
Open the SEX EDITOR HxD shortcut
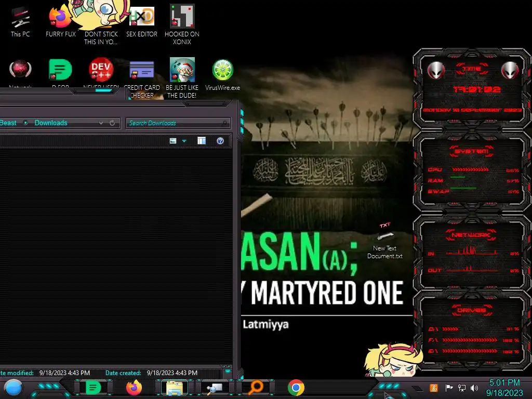142,21
